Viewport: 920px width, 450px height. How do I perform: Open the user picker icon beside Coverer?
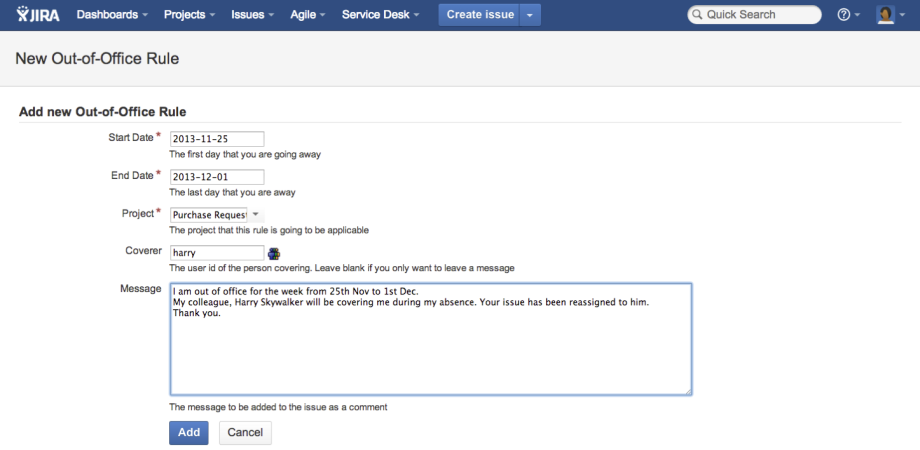pos(274,254)
